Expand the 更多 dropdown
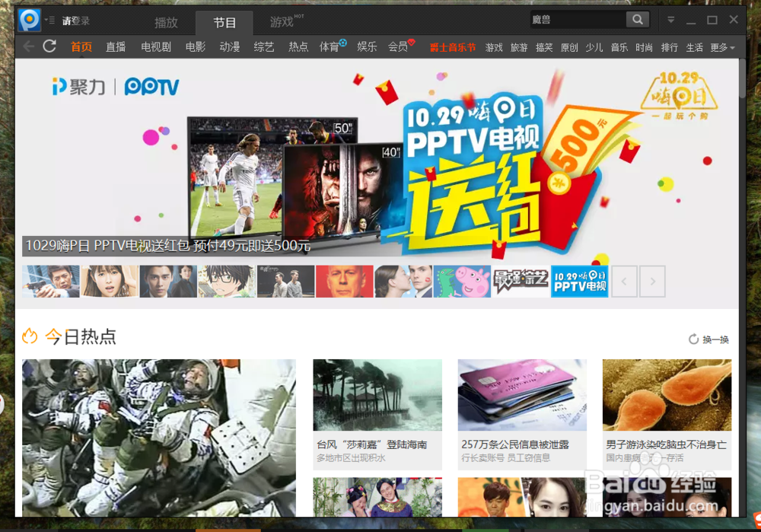This screenshot has height=532, width=761. point(722,48)
